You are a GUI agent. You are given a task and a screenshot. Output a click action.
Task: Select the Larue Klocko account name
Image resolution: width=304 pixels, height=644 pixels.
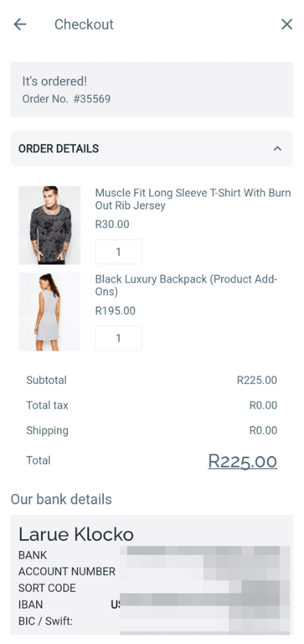click(76, 534)
